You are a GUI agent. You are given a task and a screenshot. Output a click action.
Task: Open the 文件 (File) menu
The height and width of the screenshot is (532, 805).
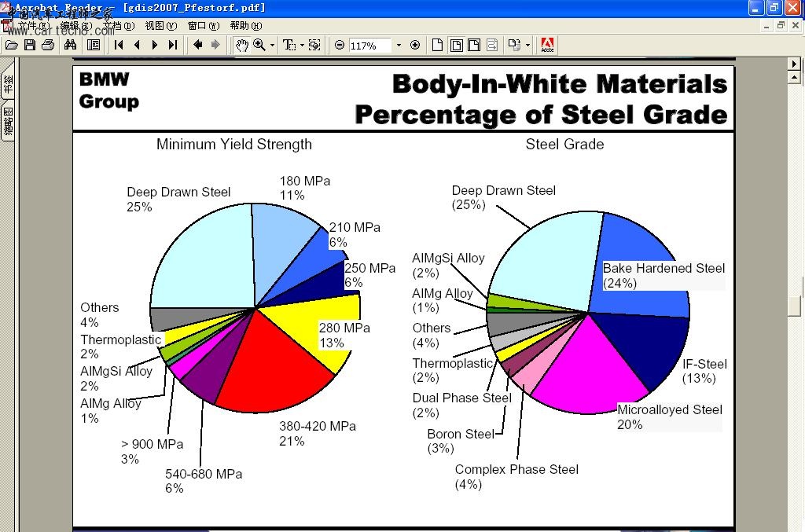tap(34, 26)
